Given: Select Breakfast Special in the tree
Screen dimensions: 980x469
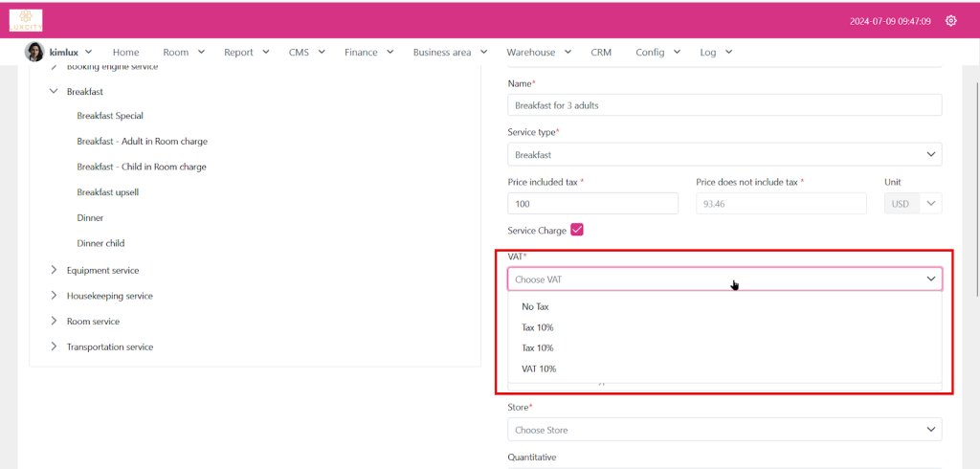Looking at the screenshot, I should click(110, 116).
